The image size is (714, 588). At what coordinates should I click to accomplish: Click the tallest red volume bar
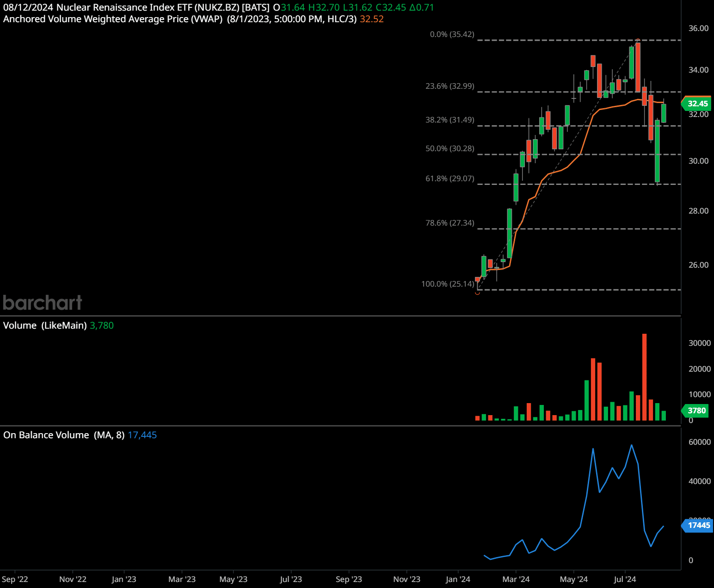(644, 377)
